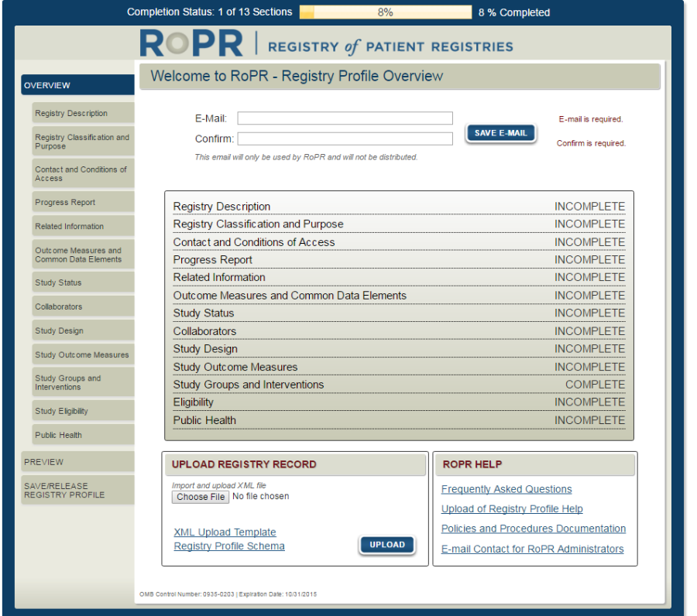Screen dimensions: 697x616
Task: Open the Overview sidebar section
Action: point(77,85)
